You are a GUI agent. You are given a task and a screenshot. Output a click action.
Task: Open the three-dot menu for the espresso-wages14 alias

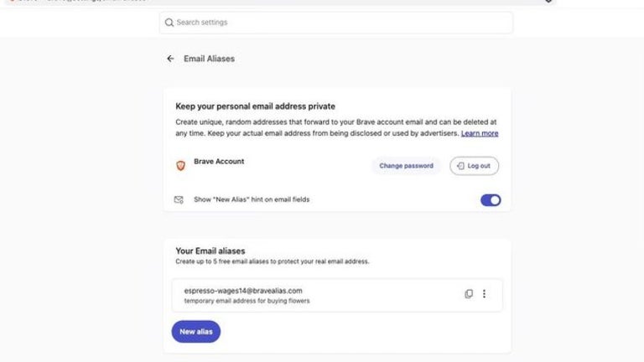pos(484,294)
